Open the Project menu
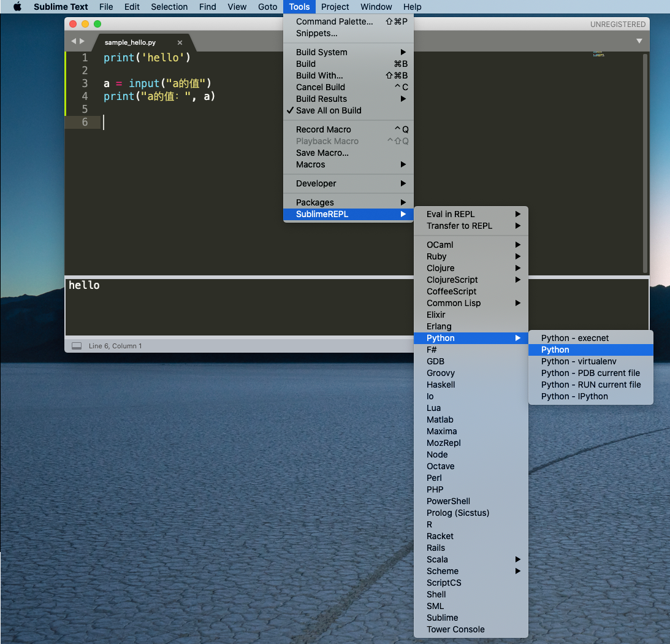The image size is (670, 644). 335,7
